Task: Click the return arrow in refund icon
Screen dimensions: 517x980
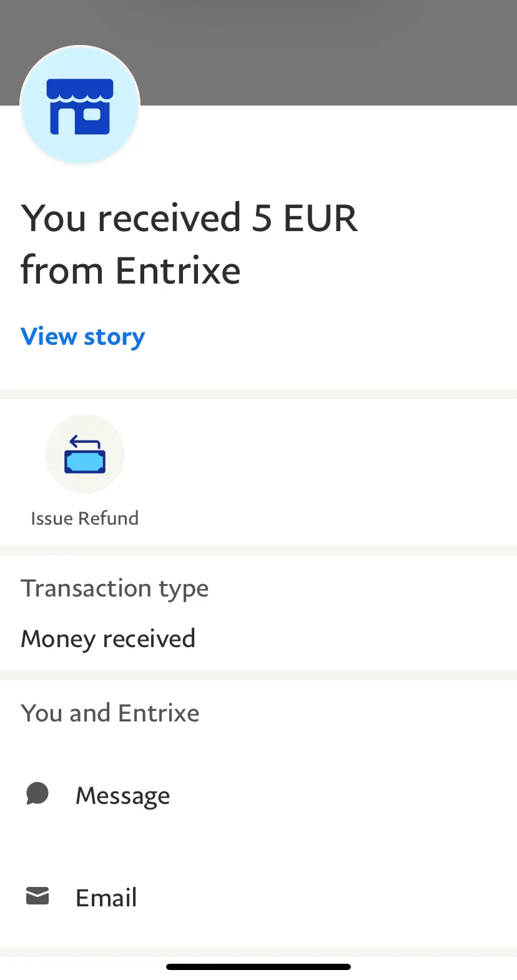Action: pyautogui.click(x=85, y=442)
